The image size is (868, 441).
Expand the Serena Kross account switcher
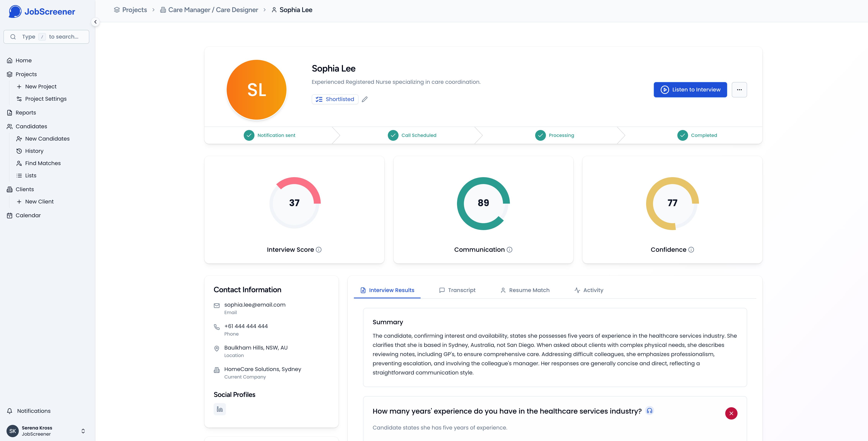coord(83,431)
